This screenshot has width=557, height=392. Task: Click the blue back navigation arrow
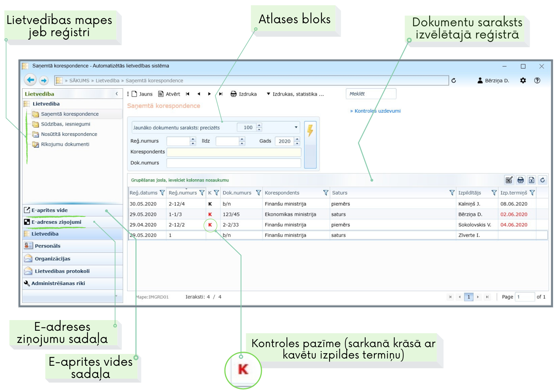(30, 80)
